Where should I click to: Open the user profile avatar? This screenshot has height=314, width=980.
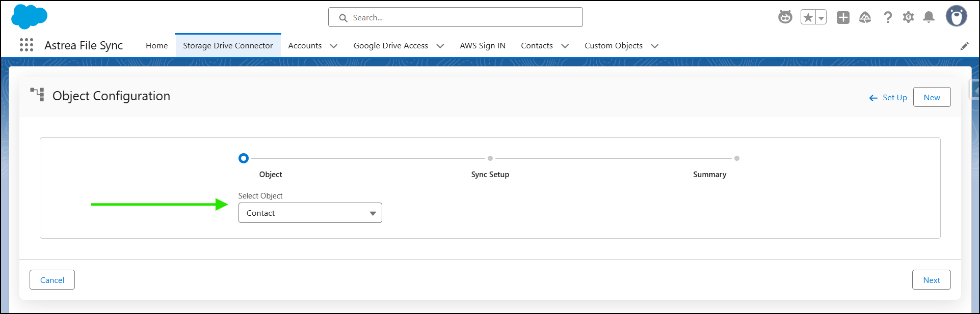pos(957,16)
